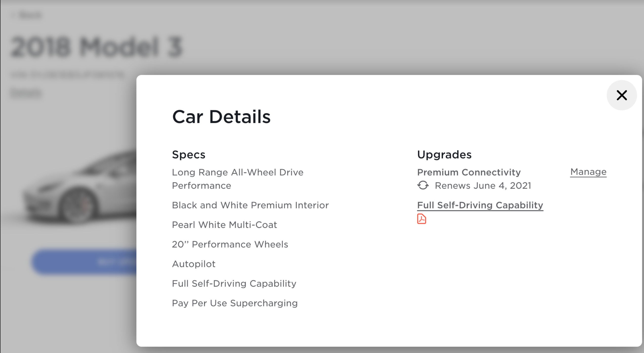Click the renewal cycle arrows icon

423,185
